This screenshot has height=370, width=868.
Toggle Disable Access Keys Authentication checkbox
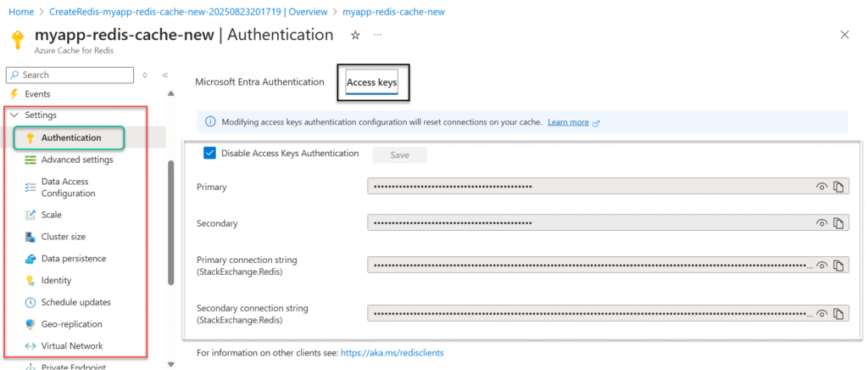tap(209, 154)
